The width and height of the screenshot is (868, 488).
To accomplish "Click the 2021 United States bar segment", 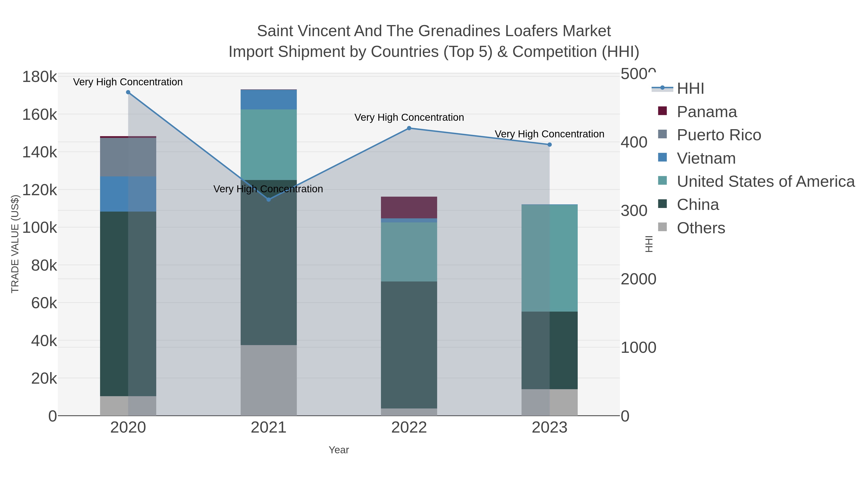I will 269,145.
